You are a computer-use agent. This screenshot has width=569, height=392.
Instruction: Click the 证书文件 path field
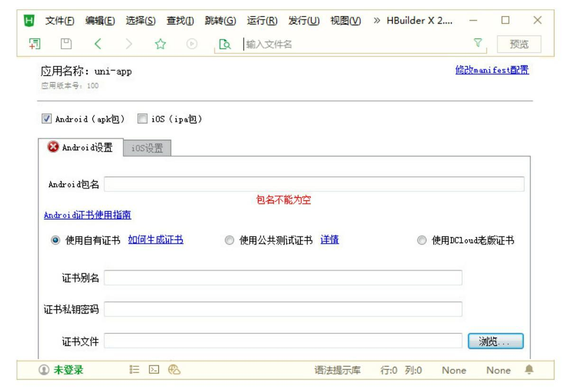283,341
